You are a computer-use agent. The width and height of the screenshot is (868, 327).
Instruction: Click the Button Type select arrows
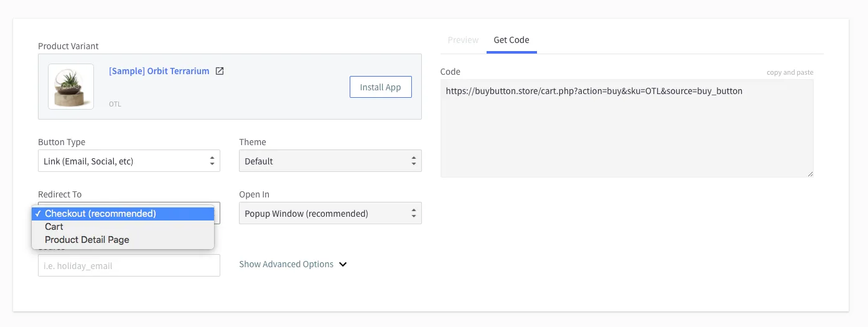[x=213, y=161]
